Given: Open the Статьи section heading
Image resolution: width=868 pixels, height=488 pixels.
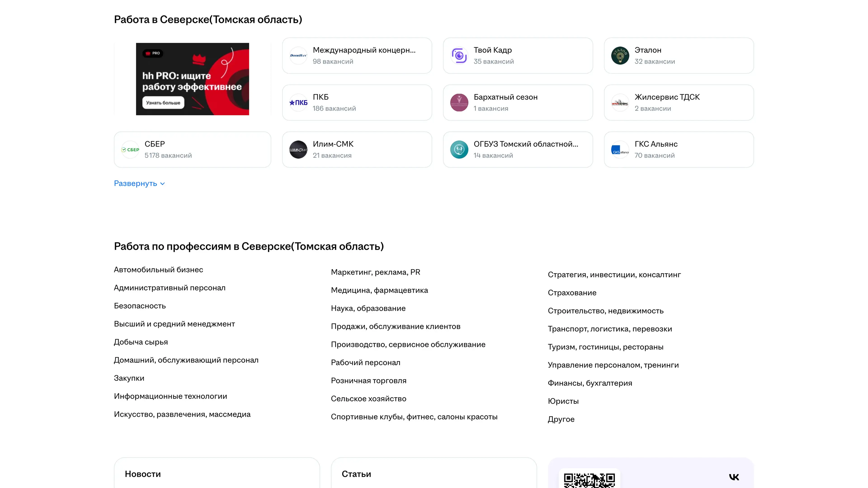Looking at the screenshot, I should coord(356,474).
